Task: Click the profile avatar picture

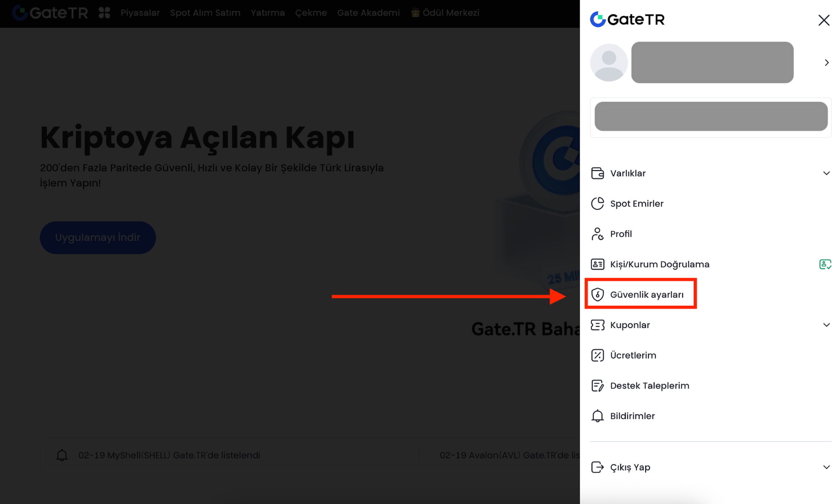Action: coord(609,62)
